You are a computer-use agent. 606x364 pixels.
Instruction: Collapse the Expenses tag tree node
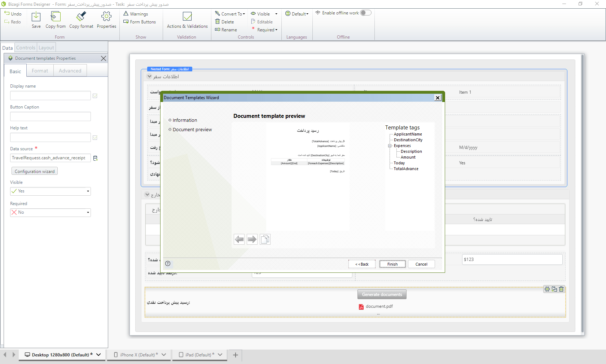coord(390,146)
